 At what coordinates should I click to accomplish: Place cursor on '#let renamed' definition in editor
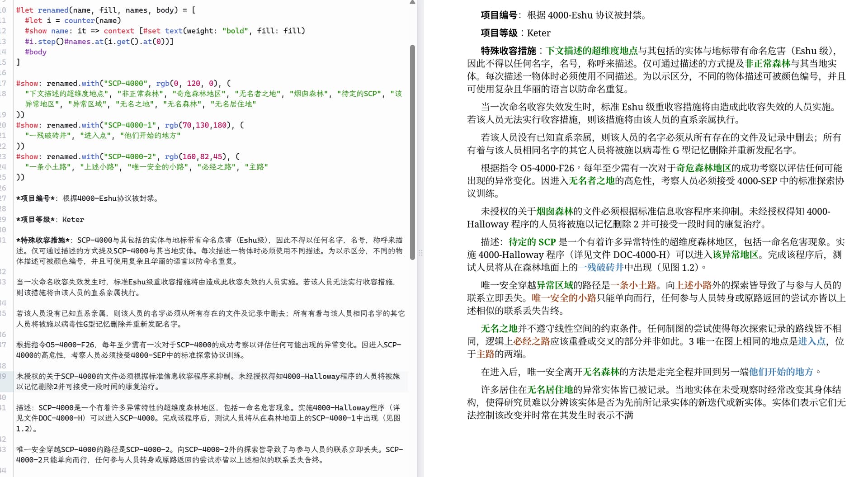pos(106,10)
